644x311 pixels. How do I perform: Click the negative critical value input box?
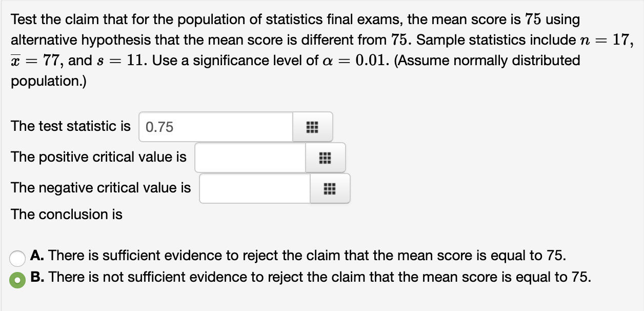(254, 188)
